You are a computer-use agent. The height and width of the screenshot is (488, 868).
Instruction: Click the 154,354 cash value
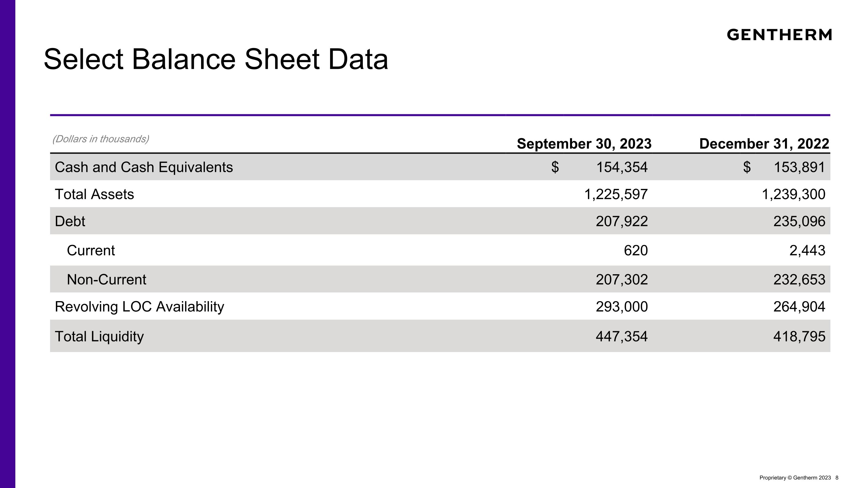tap(622, 167)
